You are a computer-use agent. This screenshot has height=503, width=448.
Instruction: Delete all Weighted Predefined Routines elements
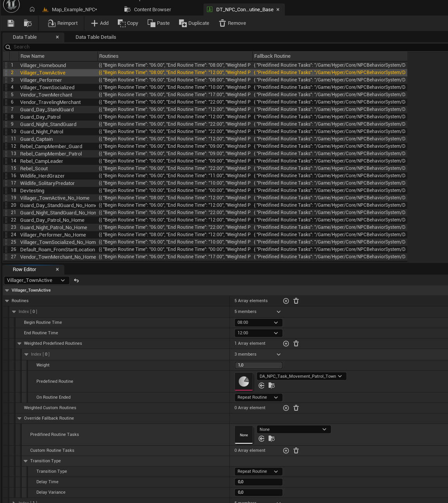(296, 344)
